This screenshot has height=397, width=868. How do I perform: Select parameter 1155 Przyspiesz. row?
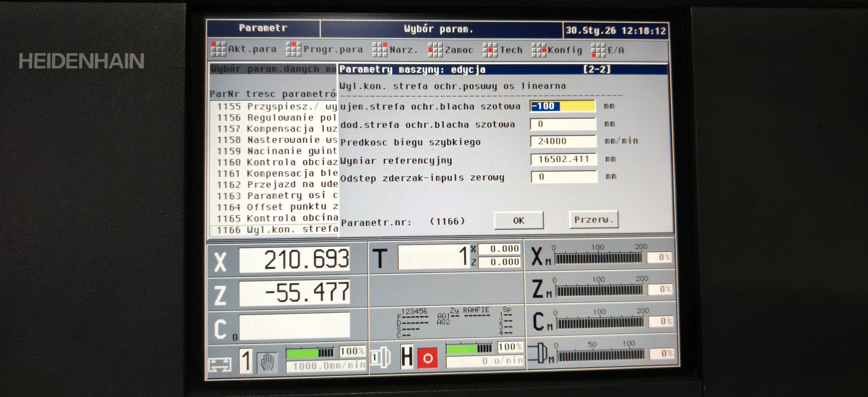(274, 107)
